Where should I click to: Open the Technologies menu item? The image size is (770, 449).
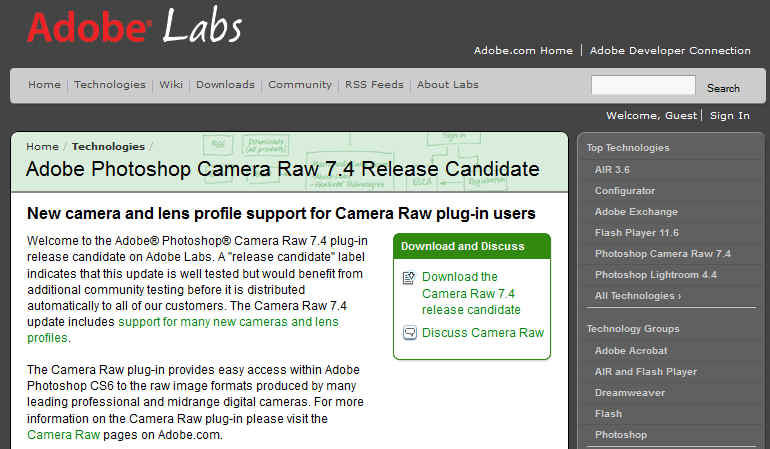pos(110,84)
